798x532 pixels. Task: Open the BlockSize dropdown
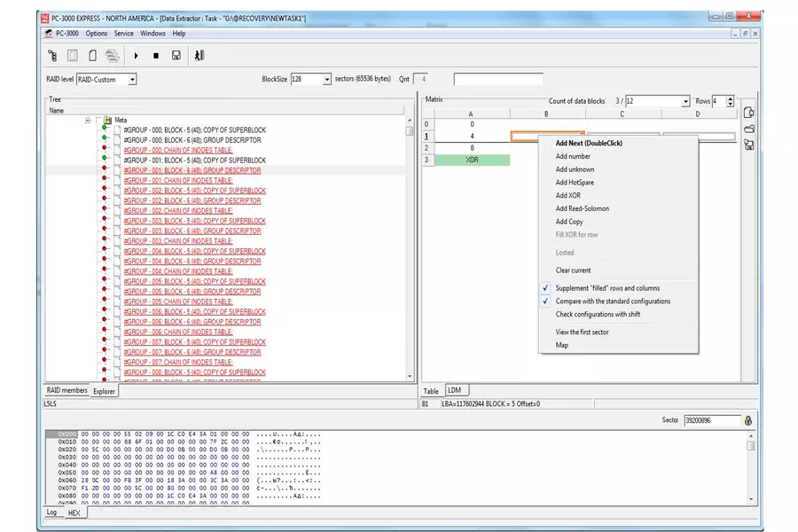326,80
